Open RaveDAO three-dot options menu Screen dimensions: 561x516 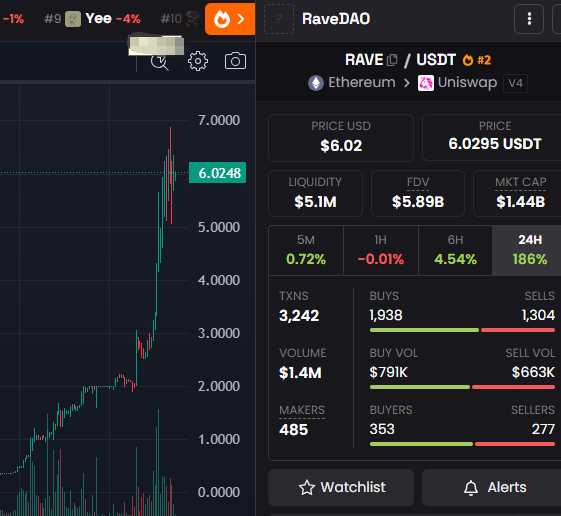click(x=529, y=19)
